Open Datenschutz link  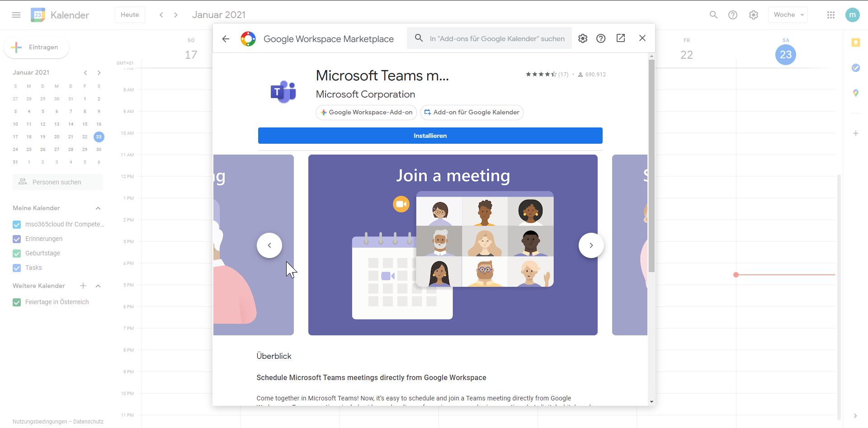tap(88, 422)
